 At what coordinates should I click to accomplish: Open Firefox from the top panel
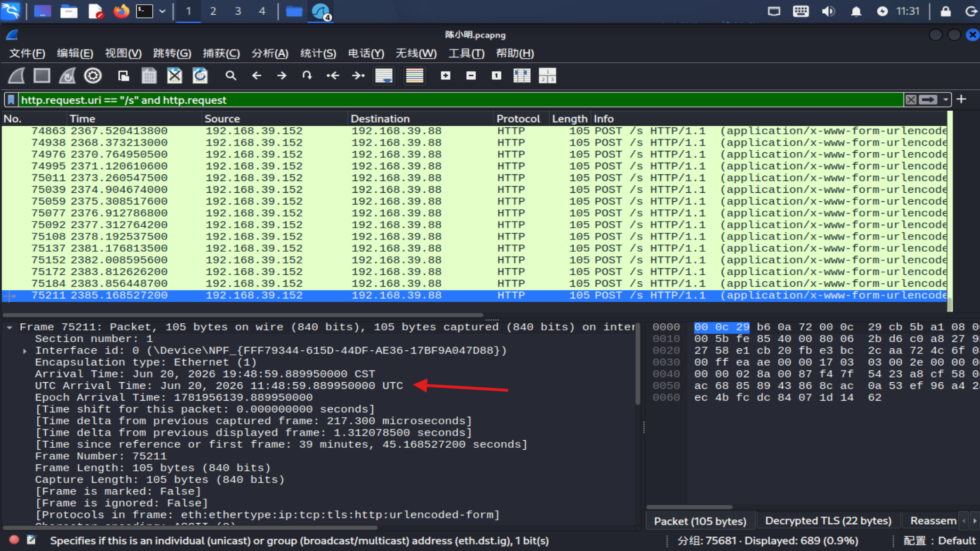click(x=121, y=11)
